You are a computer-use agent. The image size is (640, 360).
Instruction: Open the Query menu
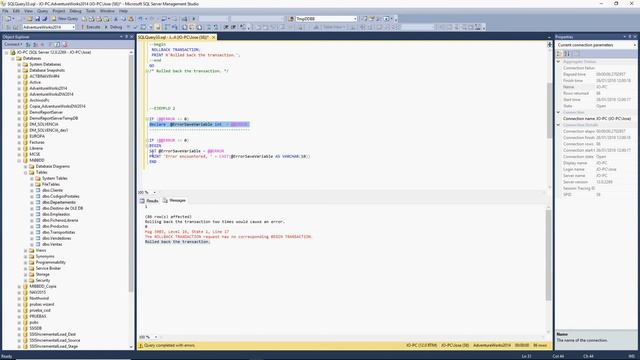click(42, 11)
